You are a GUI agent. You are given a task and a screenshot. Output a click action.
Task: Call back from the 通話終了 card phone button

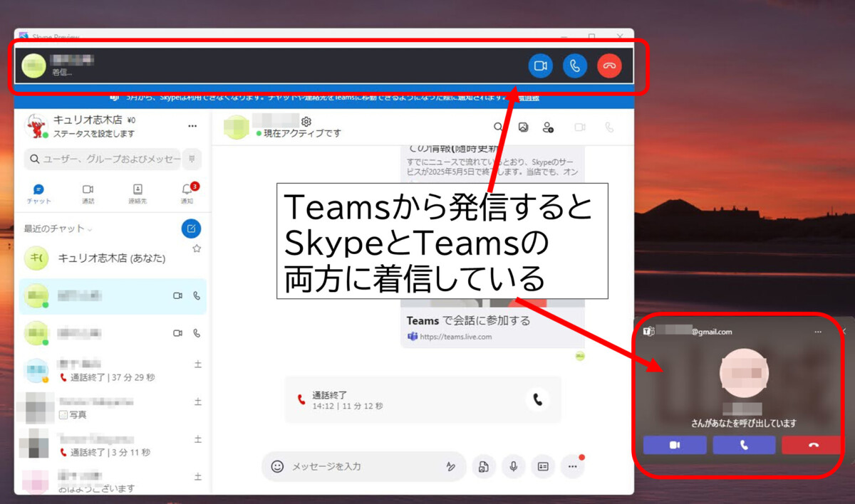tap(537, 399)
